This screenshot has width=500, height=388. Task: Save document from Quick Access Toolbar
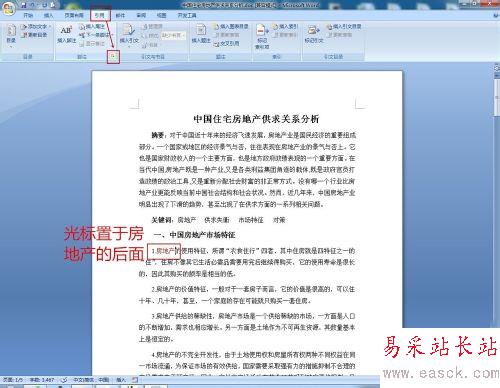click(24, 5)
